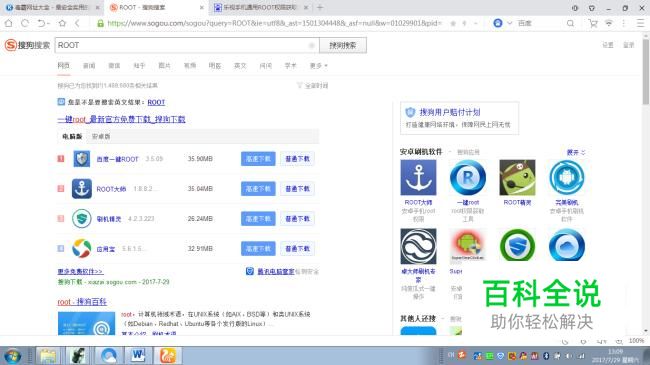This screenshot has height=365, width=650.
Task: Open the 全部时间 time filter dropdown
Action: coord(313,85)
